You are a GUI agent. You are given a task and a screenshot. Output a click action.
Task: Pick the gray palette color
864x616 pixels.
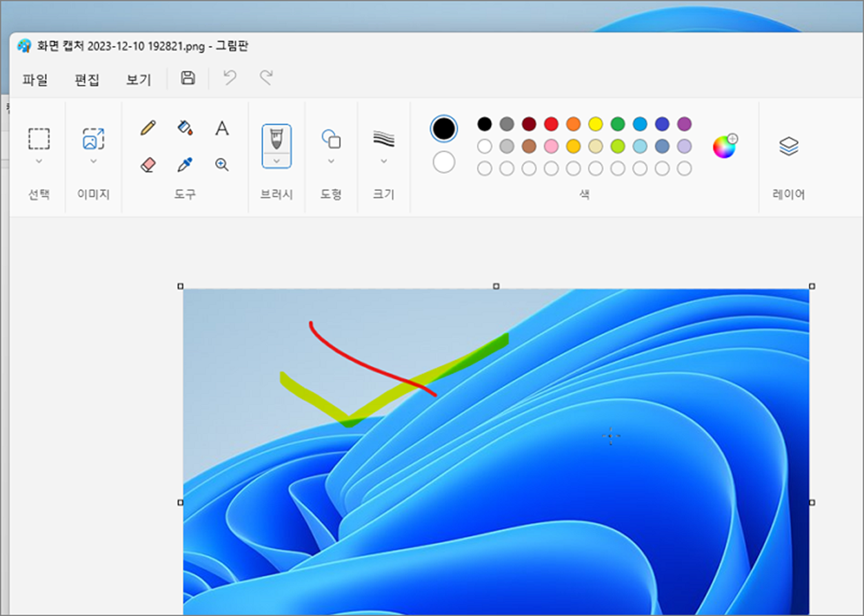click(x=507, y=124)
